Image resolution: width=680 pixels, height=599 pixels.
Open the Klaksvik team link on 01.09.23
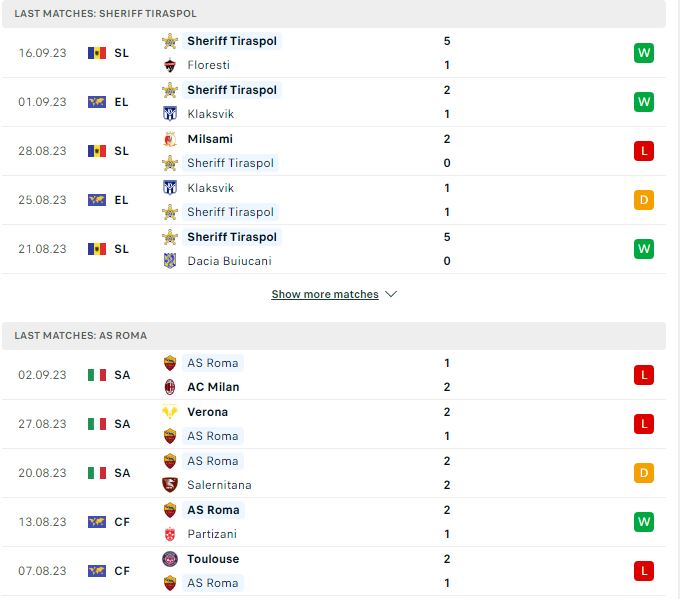click(210, 114)
